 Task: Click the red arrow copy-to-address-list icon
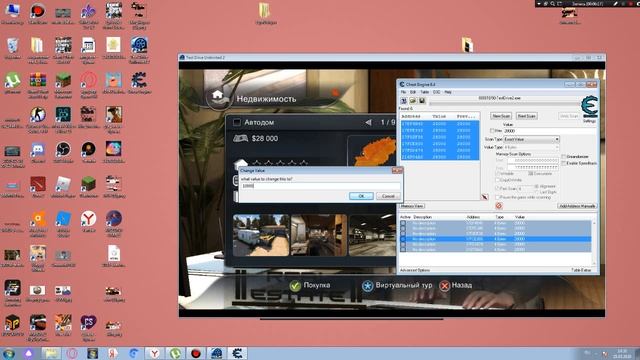pyautogui.click(x=484, y=197)
